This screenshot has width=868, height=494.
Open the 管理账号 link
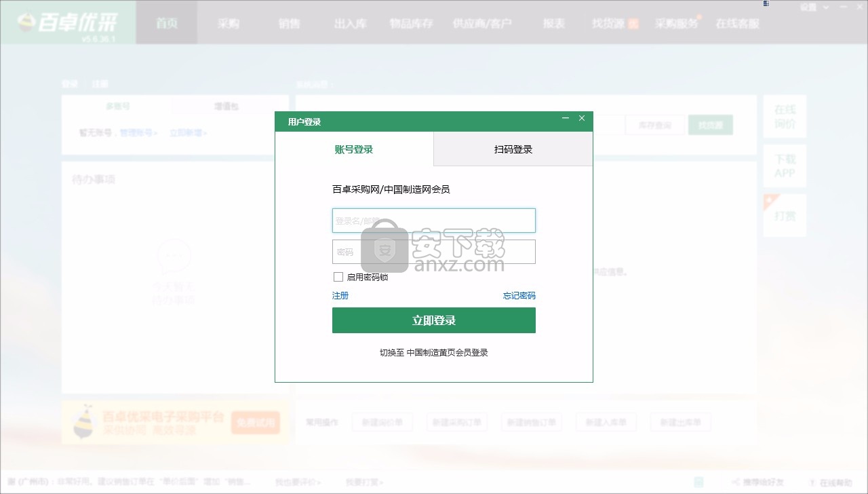click(138, 133)
